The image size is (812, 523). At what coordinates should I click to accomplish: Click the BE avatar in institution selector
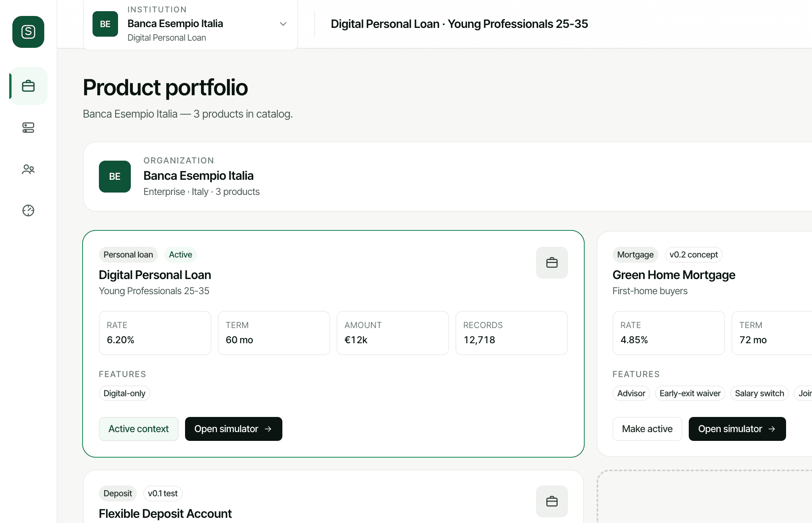point(105,24)
